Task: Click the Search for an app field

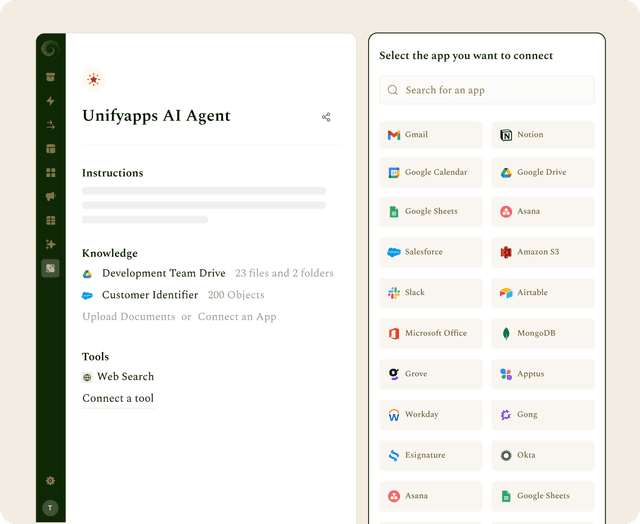Action: tap(487, 90)
